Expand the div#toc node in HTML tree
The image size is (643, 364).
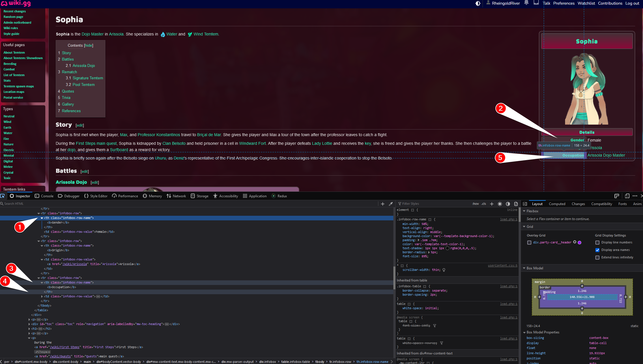pyautogui.click(x=29, y=324)
